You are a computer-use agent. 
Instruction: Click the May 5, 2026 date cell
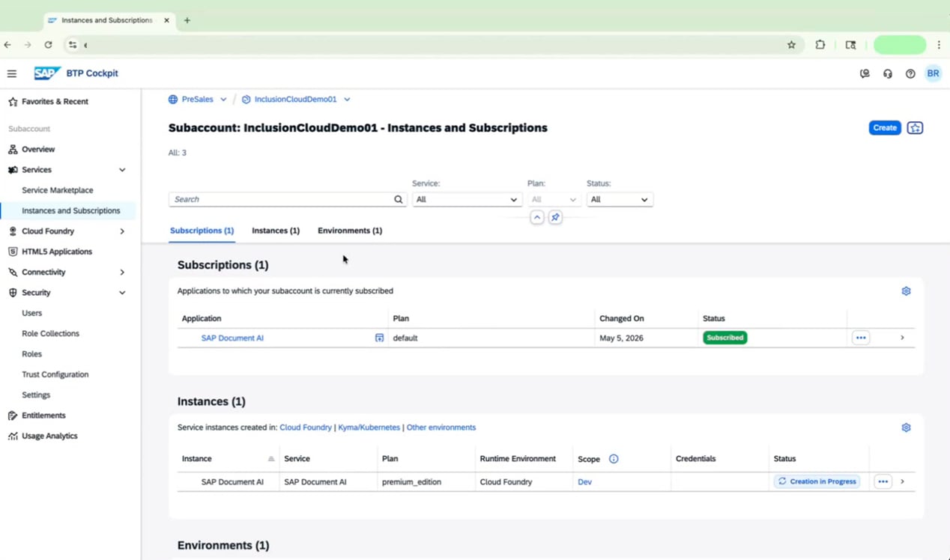pyautogui.click(x=621, y=338)
